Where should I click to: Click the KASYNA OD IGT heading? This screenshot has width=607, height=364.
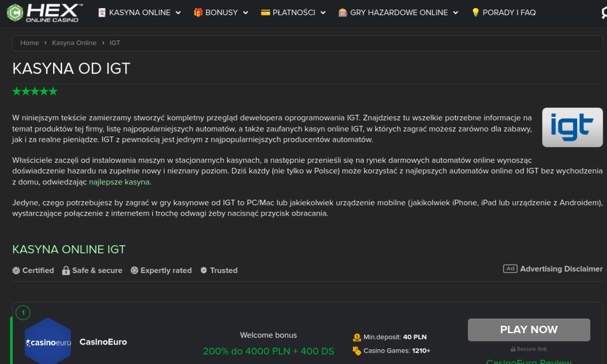(71, 69)
